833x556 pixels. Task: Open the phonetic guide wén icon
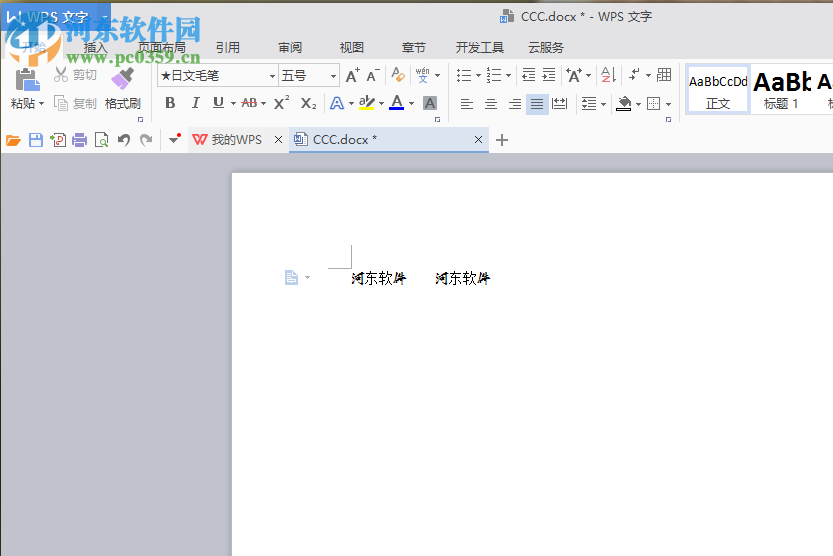pyautogui.click(x=422, y=75)
